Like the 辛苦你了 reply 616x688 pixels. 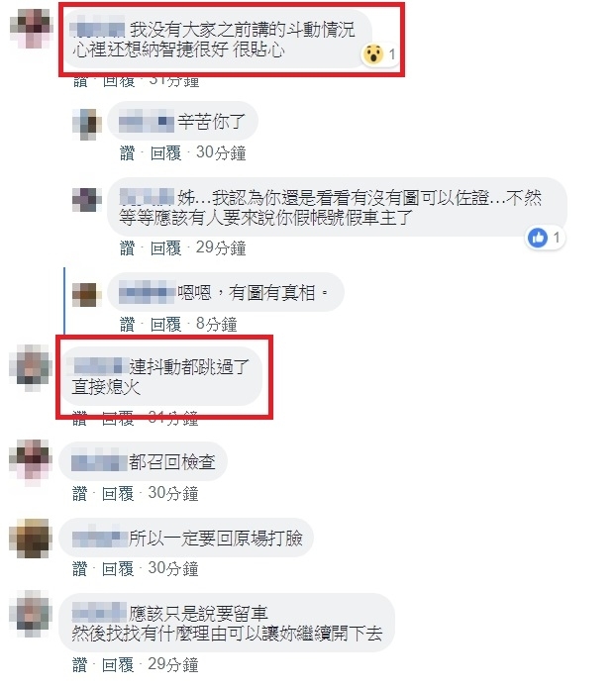(127, 153)
